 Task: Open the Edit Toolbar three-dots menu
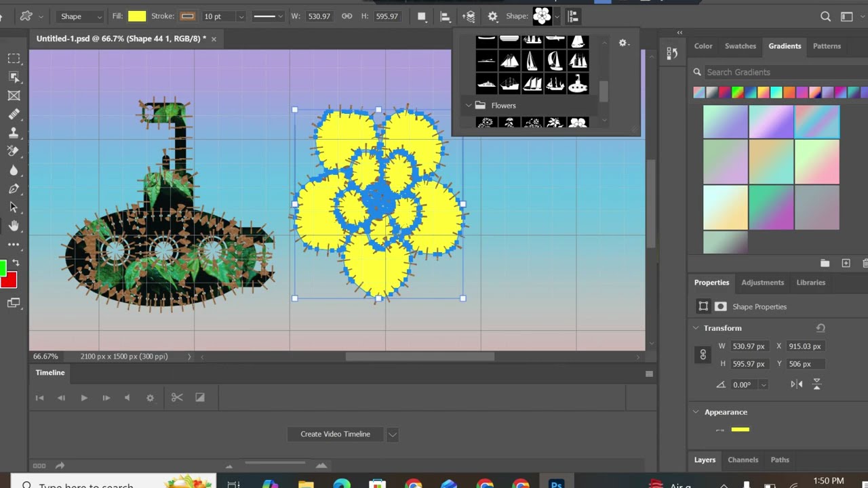click(14, 244)
